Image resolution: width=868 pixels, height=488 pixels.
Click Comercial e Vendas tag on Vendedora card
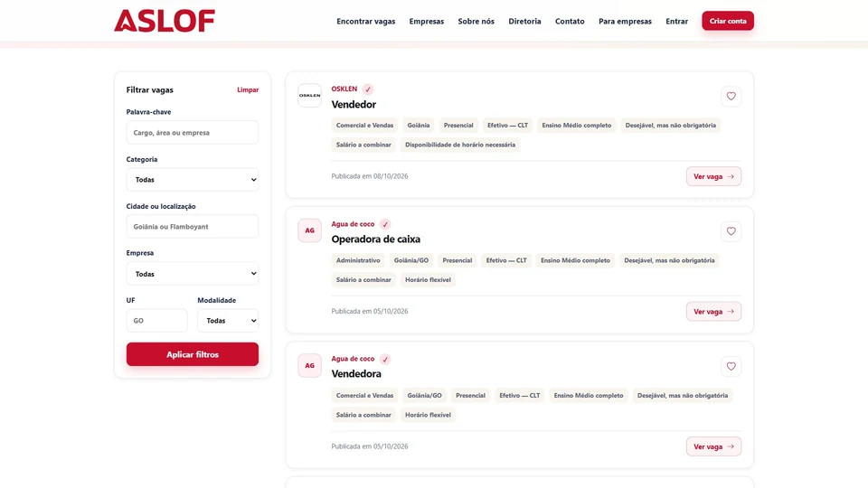pyautogui.click(x=364, y=396)
